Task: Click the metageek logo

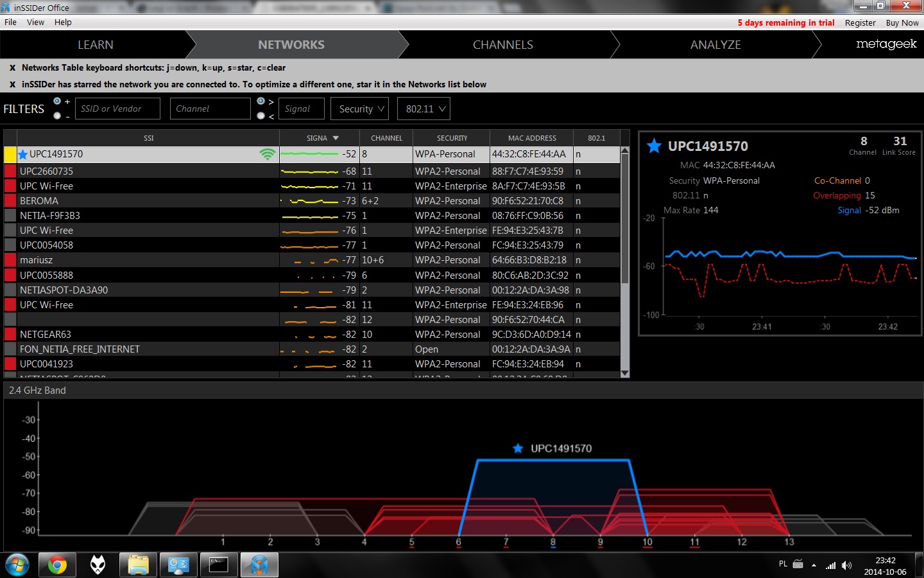Action: (886, 44)
